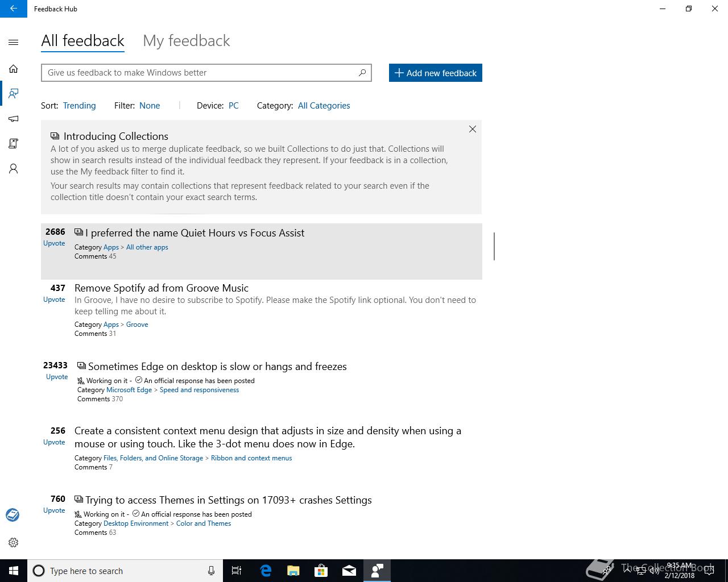This screenshot has width=728, height=582.
Task: Upvote the Themes crashes Settings feedback
Action: coord(54,510)
